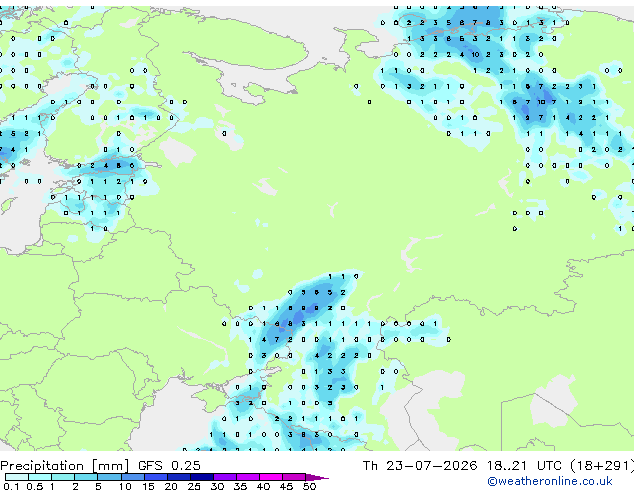The height and width of the screenshot is (490, 634).
Task: Click the '0.1' legend scale label
Action: click(11, 486)
